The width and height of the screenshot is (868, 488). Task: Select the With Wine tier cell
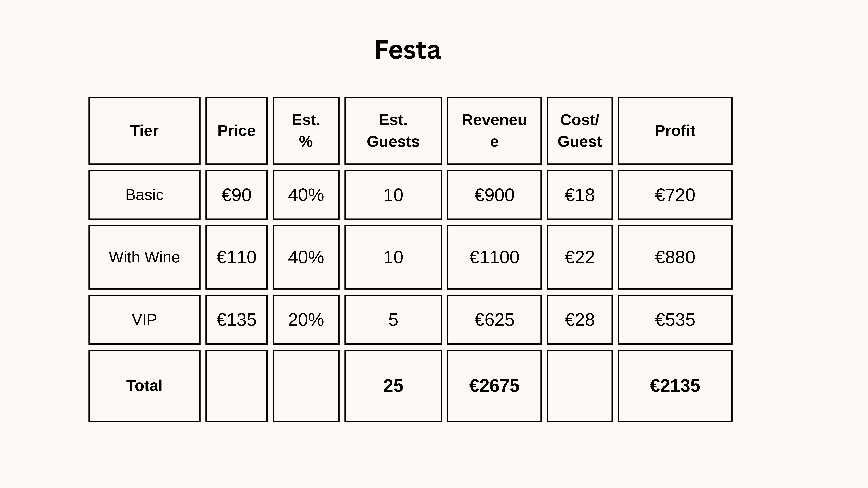coord(144,257)
